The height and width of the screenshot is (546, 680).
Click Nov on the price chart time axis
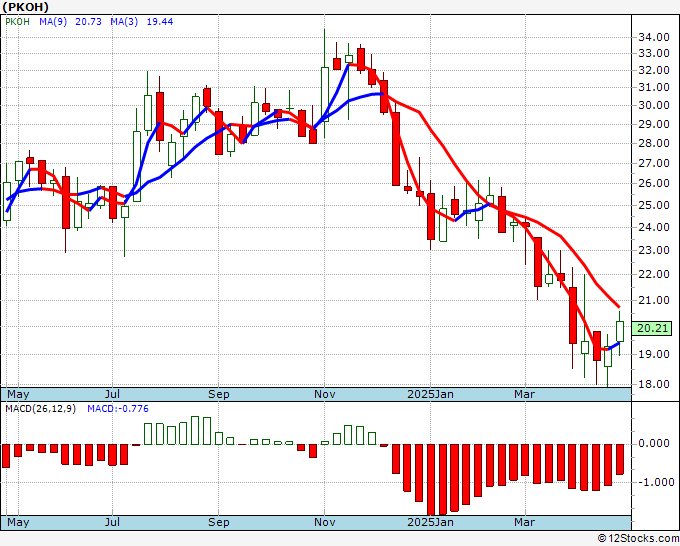[324, 394]
